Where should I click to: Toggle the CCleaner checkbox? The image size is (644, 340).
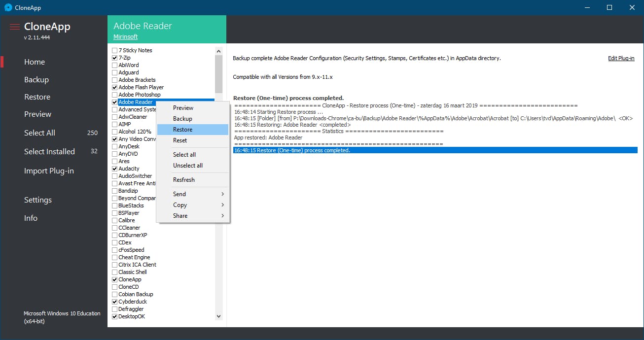[115, 228]
